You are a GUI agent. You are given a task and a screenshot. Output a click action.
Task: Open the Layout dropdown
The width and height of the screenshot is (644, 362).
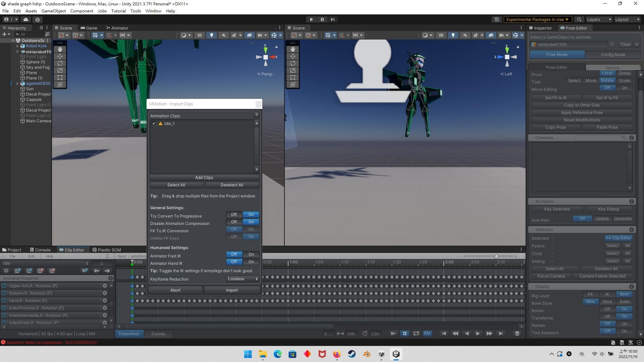[x=627, y=19]
